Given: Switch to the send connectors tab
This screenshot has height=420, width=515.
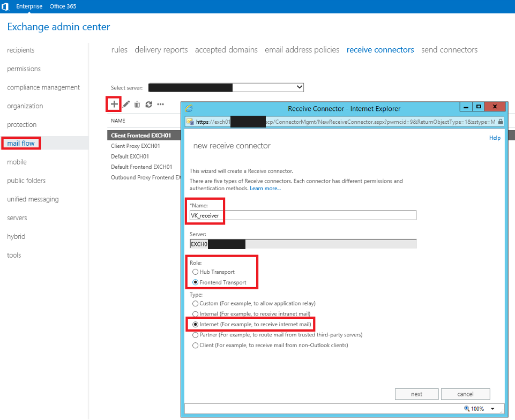Looking at the screenshot, I should [x=449, y=50].
